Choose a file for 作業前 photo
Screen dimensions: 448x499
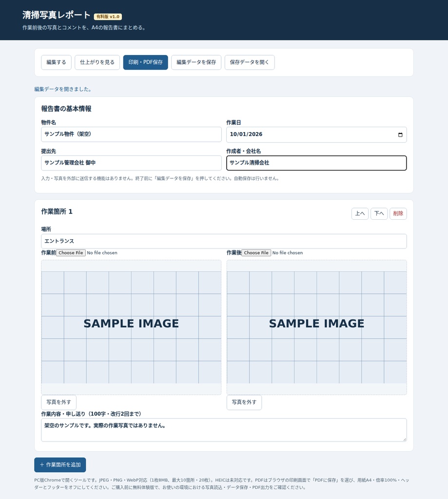71,253
